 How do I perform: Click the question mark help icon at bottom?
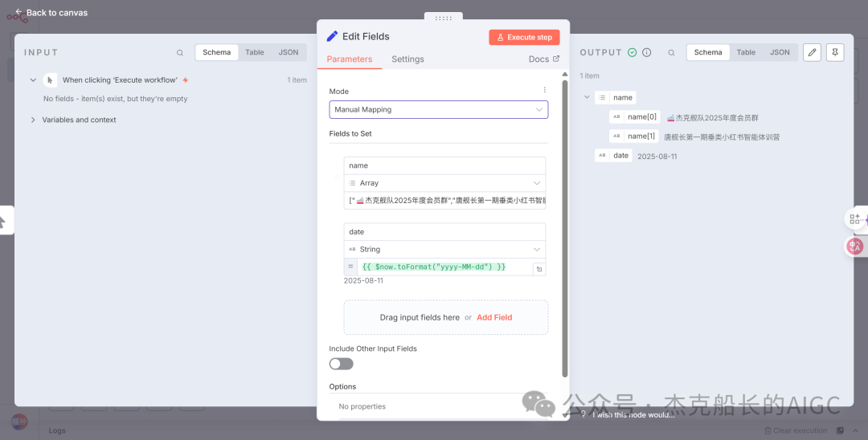(583, 414)
